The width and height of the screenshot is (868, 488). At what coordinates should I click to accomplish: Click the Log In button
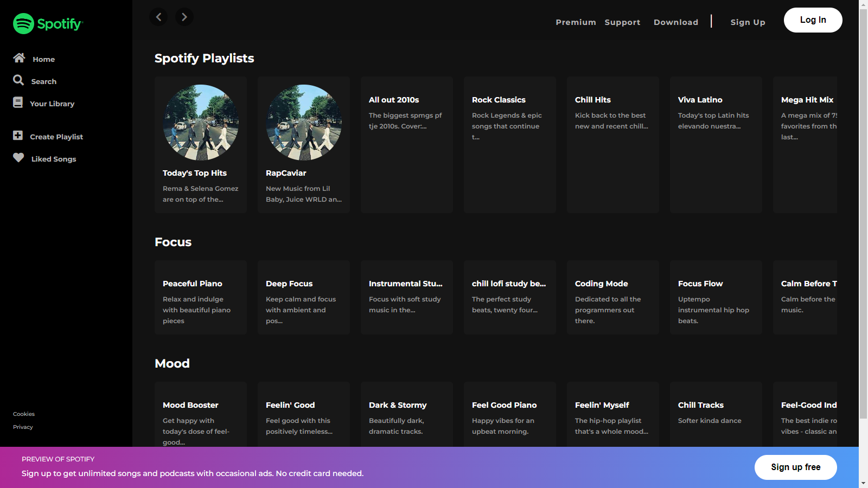point(813,20)
